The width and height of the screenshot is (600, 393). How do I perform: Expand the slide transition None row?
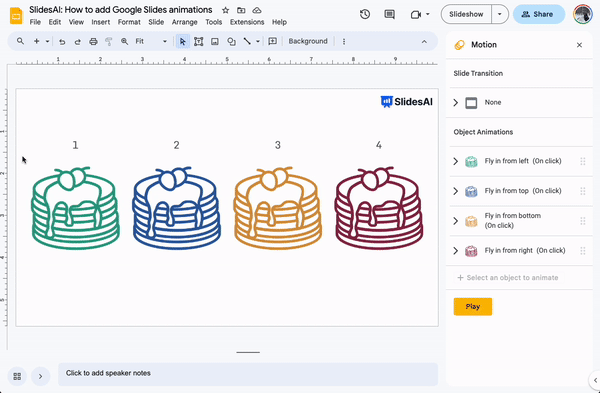456,103
